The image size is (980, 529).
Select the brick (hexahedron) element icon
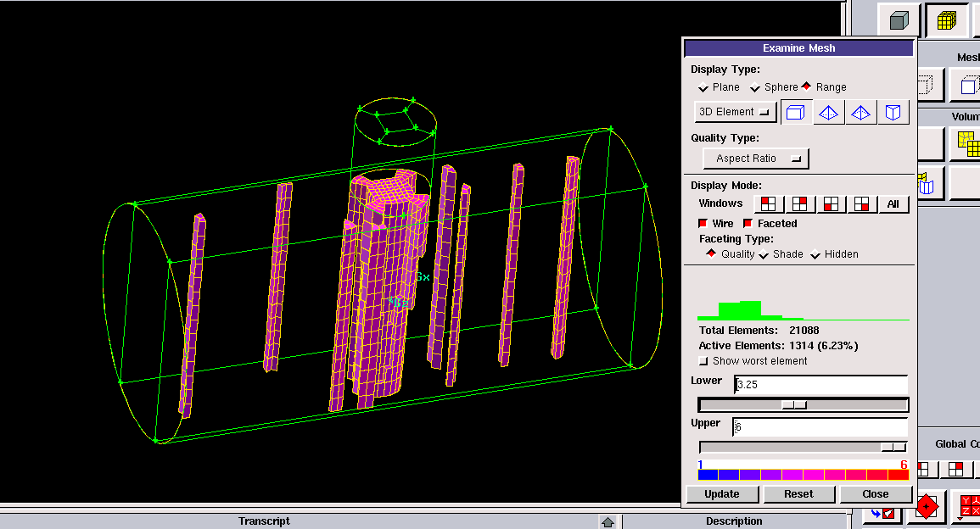click(x=795, y=112)
